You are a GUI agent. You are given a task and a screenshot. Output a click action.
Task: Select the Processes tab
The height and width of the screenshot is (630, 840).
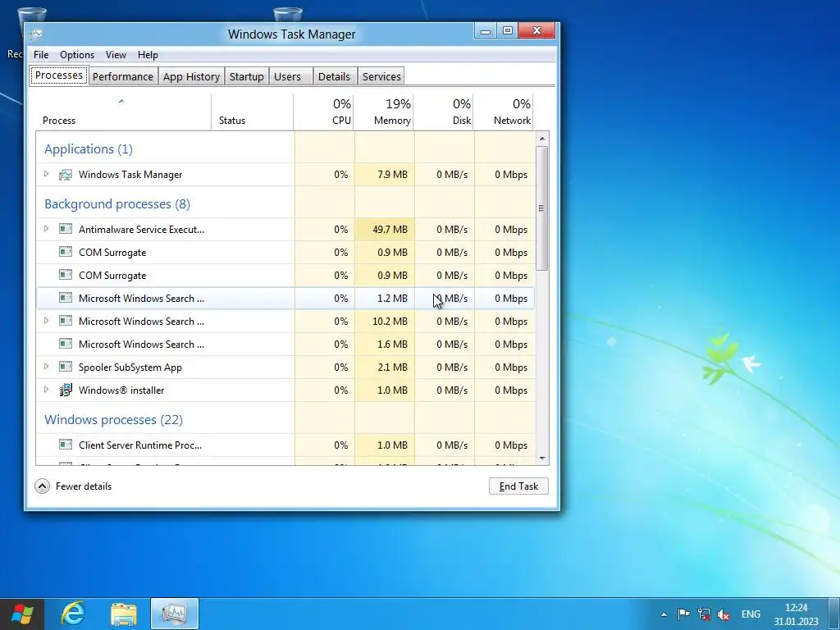[59, 75]
